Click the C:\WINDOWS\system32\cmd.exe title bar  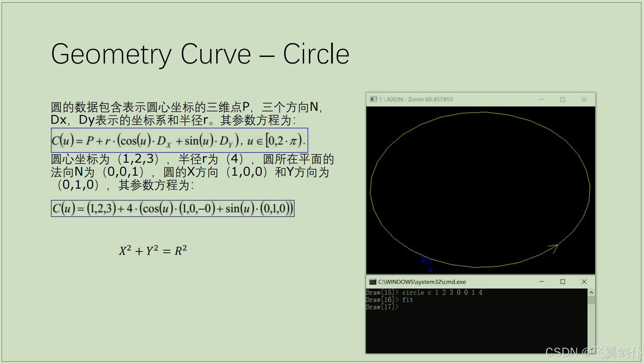422,282
